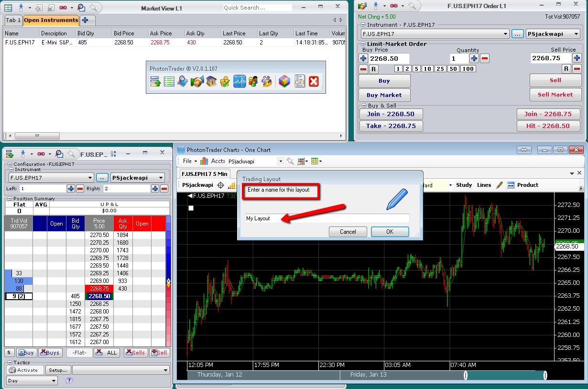588x389 pixels.
Task: Click the layout name input field
Action: coord(327,218)
